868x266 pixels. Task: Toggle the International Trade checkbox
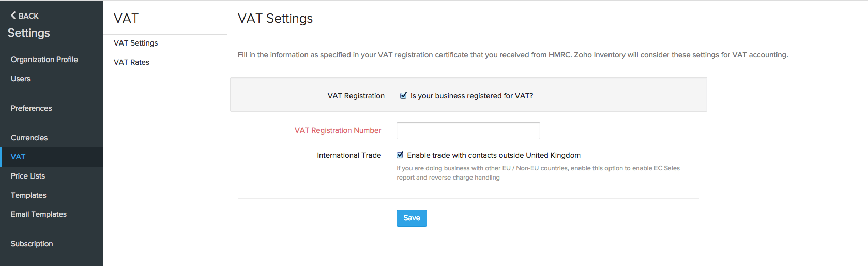pos(400,155)
